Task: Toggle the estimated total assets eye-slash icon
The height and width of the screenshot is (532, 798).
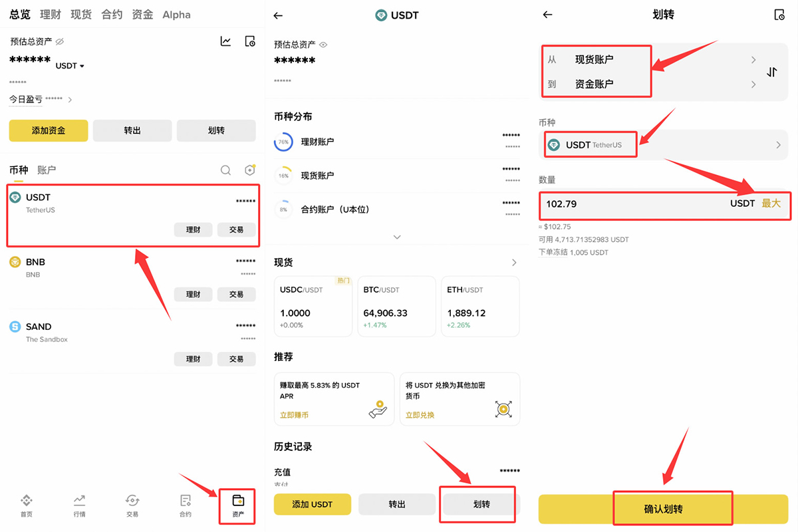Action: [x=59, y=42]
